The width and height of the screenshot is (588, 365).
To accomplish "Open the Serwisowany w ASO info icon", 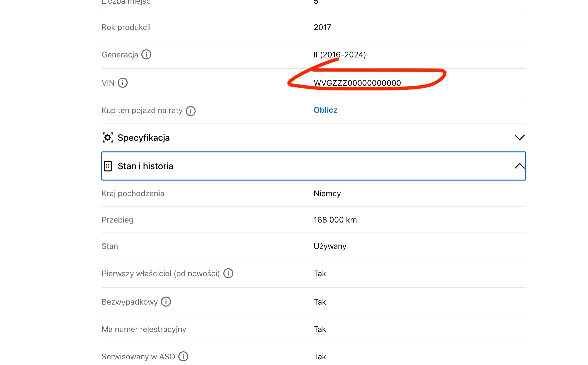I will pos(183,356).
